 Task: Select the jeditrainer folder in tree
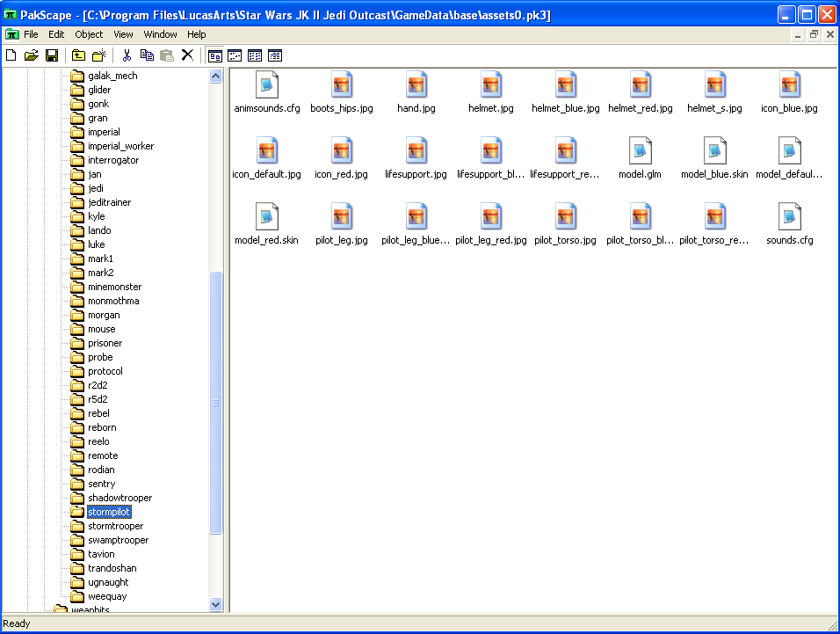(x=109, y=202)
